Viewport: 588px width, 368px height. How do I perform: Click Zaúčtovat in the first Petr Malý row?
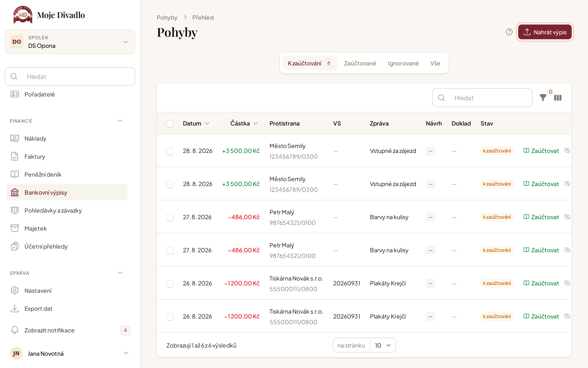[x=541, y=217]
